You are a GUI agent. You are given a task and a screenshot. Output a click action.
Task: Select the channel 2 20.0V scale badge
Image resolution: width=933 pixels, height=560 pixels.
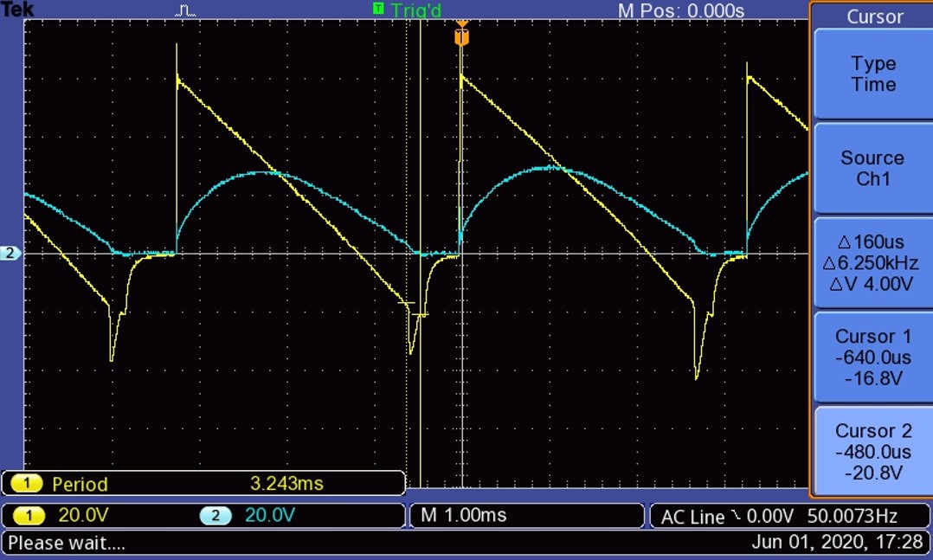pyautogui.click(x=215, y=516)
